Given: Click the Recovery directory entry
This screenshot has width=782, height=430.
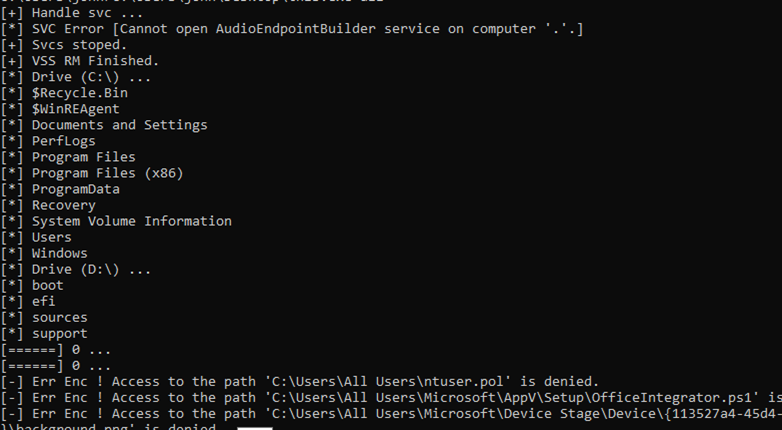Looking at the screenshot, I should click(63, 205).
